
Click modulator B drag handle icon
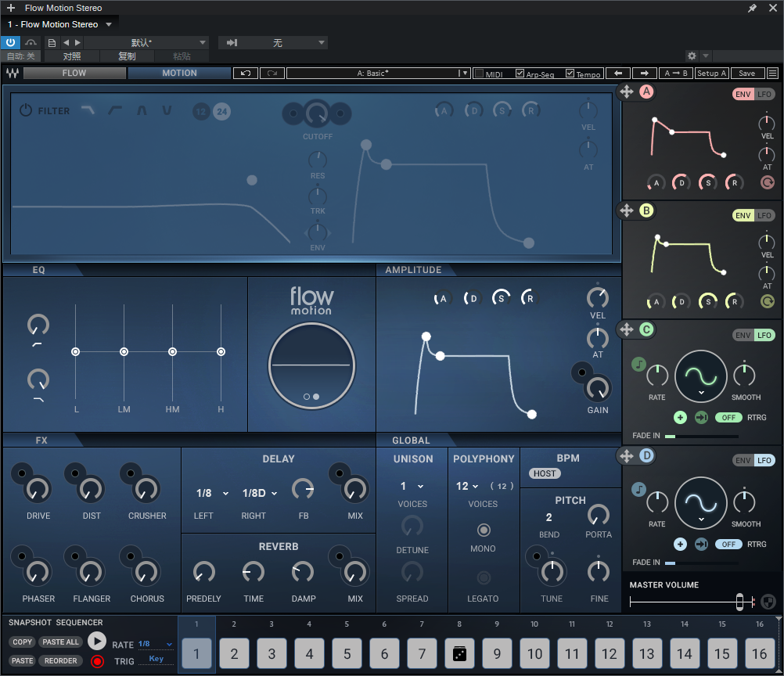(627, 210)
